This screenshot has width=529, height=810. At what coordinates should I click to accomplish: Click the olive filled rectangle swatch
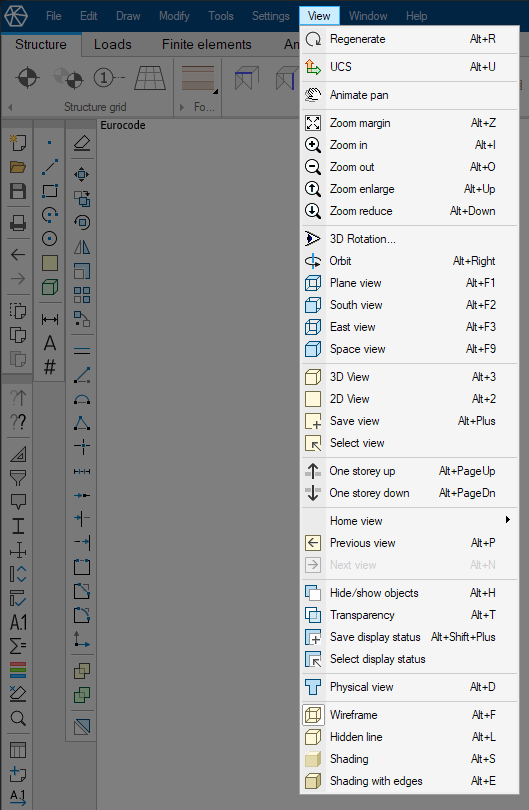coord(50,263)
